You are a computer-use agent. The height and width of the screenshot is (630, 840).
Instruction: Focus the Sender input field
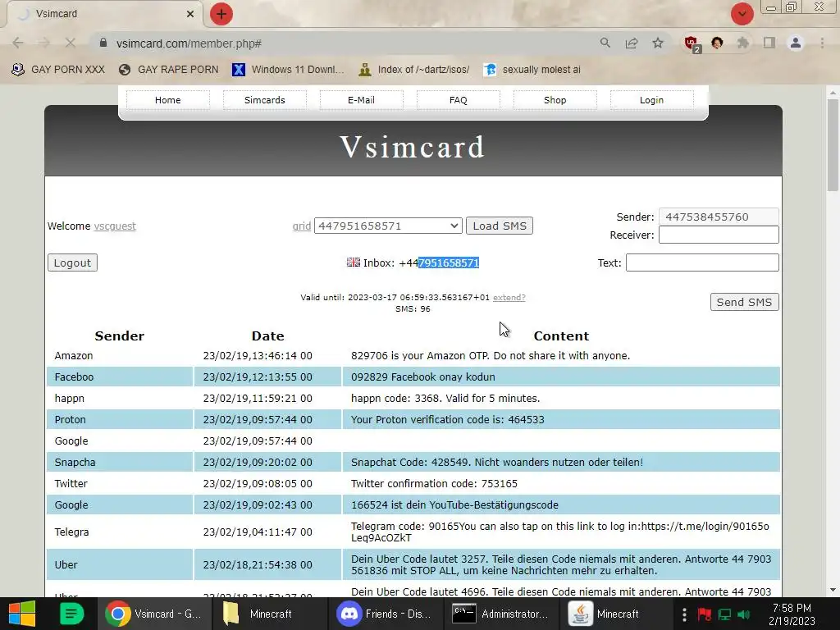[x=719, y=217]
